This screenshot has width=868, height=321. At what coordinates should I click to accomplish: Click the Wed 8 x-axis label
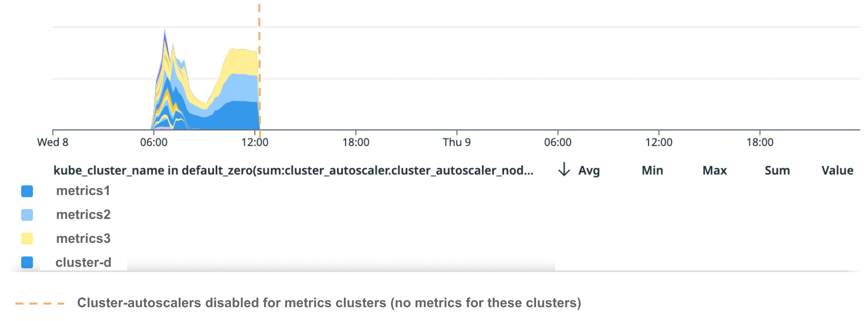(x=53, y=142)
